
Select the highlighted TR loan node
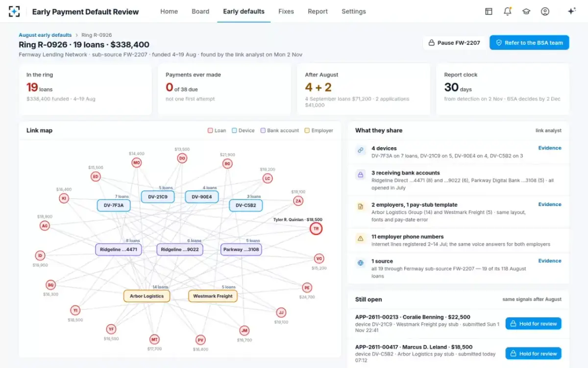click(x=316, y=229)
